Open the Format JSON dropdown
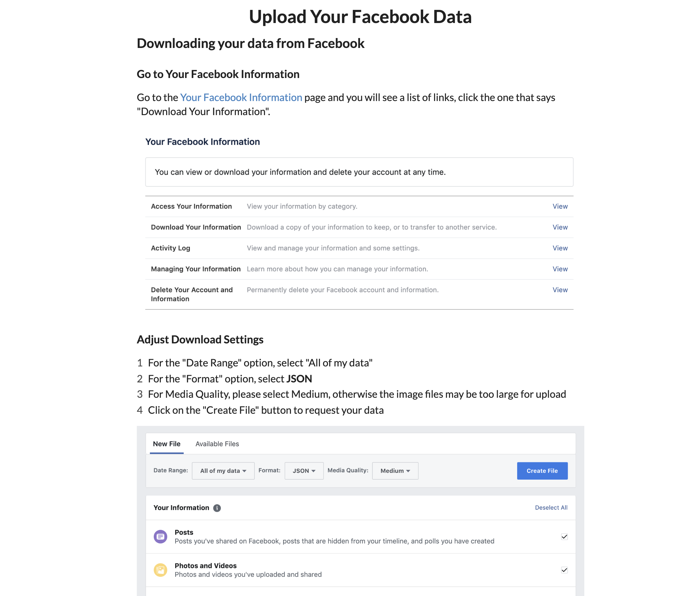This screenshot has height=596, width=700. click(304, 471)
